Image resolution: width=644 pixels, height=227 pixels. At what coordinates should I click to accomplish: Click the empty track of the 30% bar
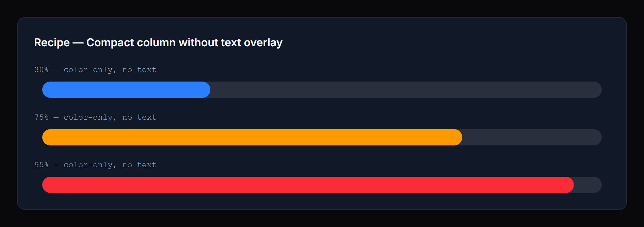point(405,90)
